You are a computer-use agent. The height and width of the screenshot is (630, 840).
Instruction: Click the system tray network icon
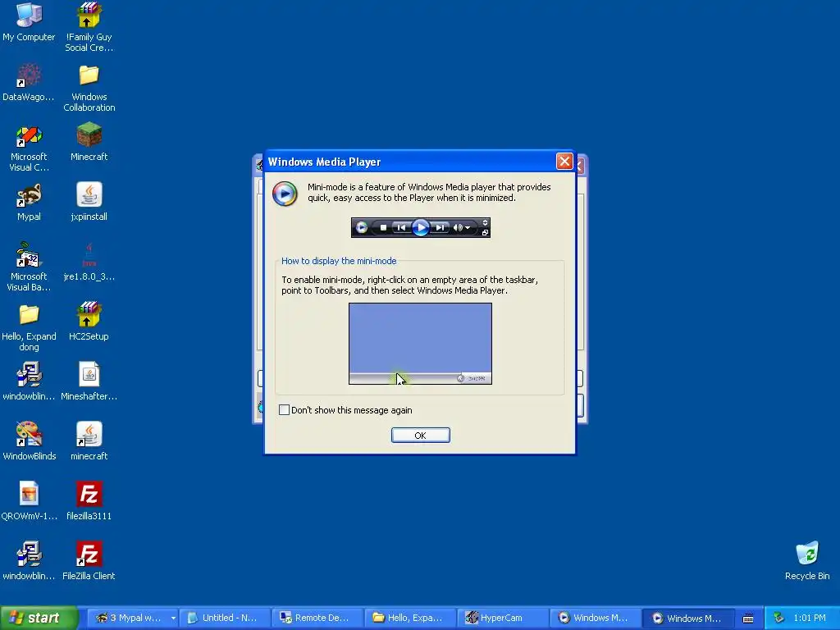click(779, 618)
